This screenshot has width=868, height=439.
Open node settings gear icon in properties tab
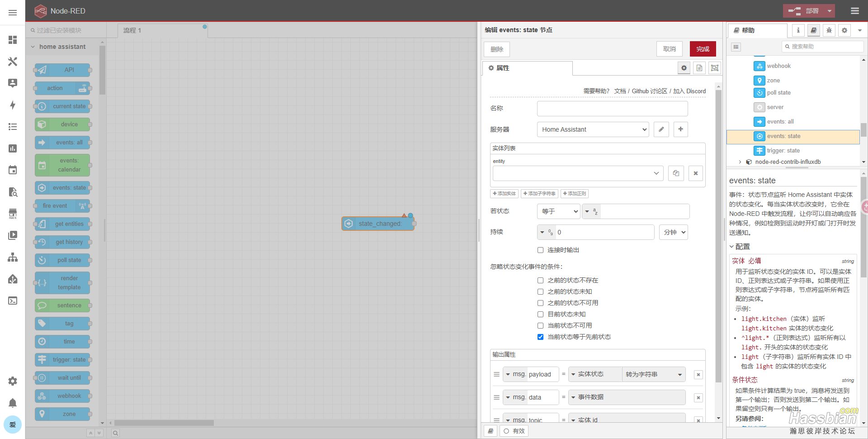[684, 68]
